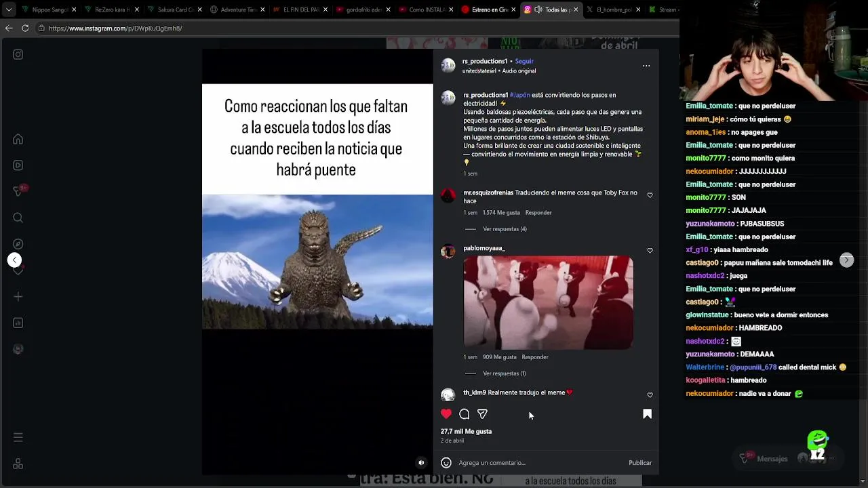Switch to the Sakura Card Captor tab

pos(173,9)
